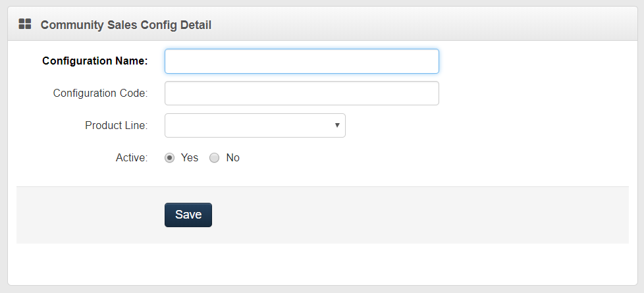The image size is (644, 293).
Task: Click empty header bar right of the title
Action: (x=428, y=25)
